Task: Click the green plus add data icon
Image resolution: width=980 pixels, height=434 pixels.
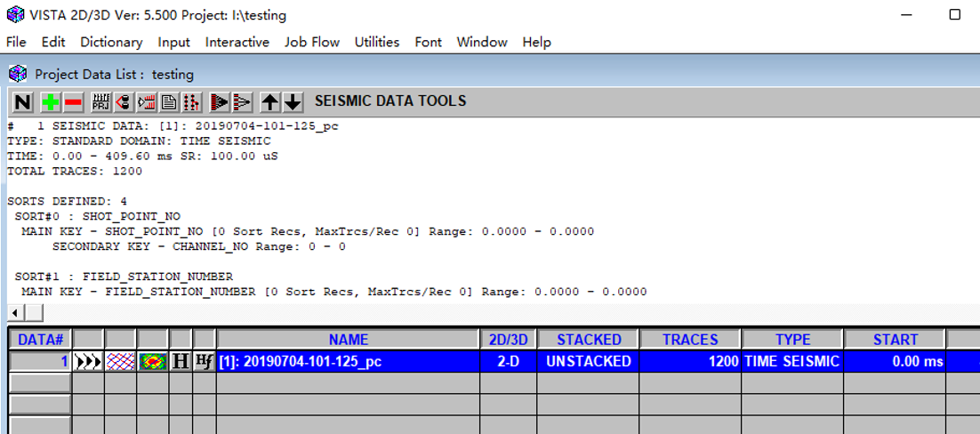Action: click(x=51, y=101)
